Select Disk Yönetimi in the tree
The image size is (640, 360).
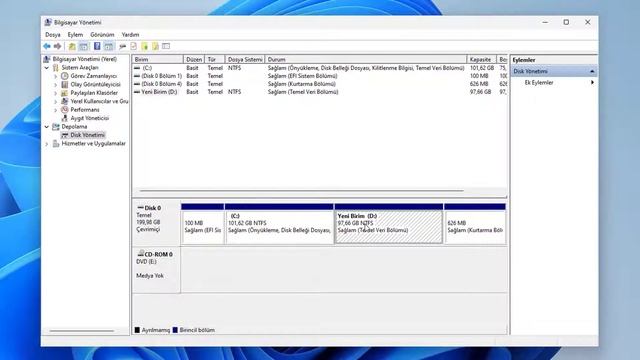pos(87,135)
